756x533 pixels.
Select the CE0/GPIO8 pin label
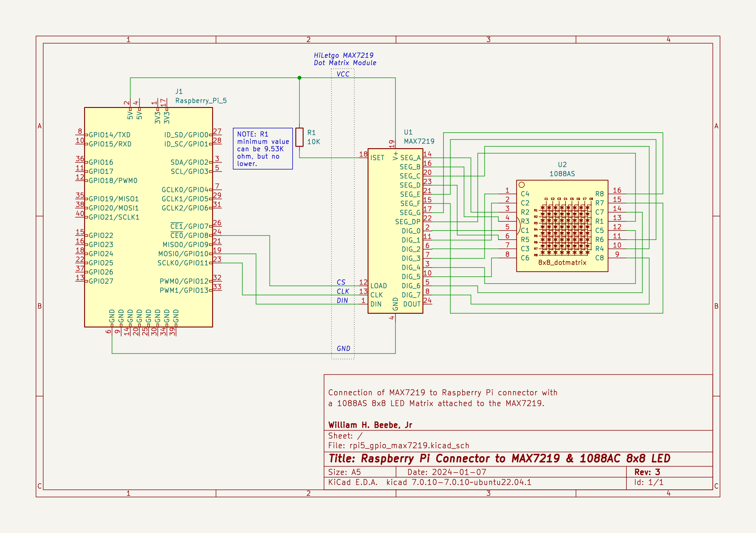point(189,235)
